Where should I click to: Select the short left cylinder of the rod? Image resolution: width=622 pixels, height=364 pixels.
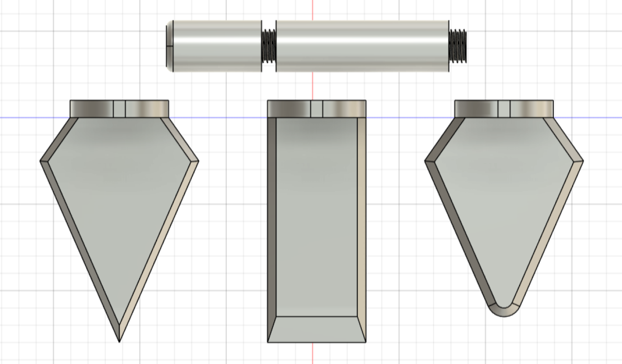[x=217, y=46]
